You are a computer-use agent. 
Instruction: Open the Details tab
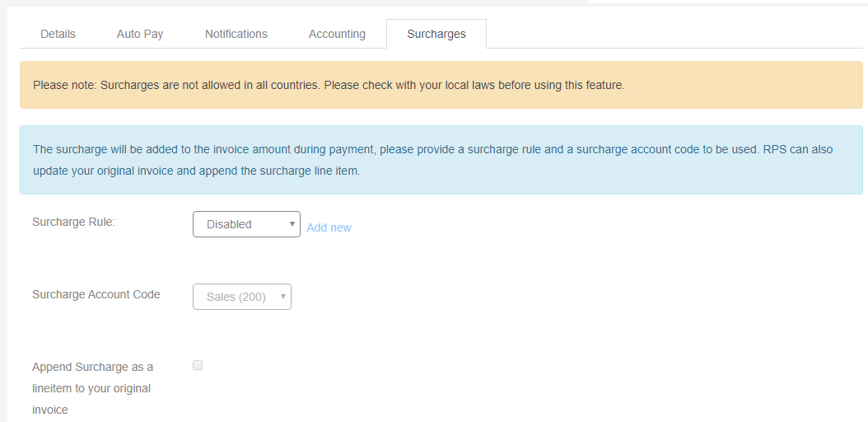58,34
